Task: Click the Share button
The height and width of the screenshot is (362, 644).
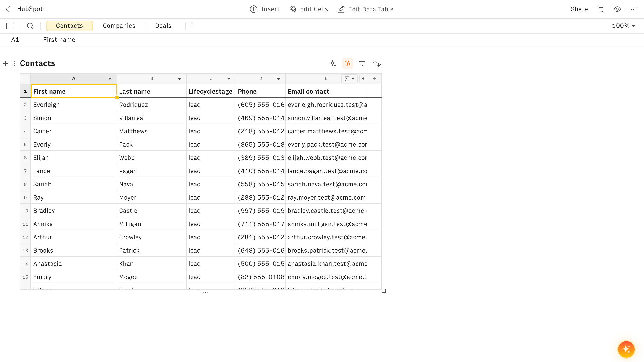Action: click(x=579, y=9)
